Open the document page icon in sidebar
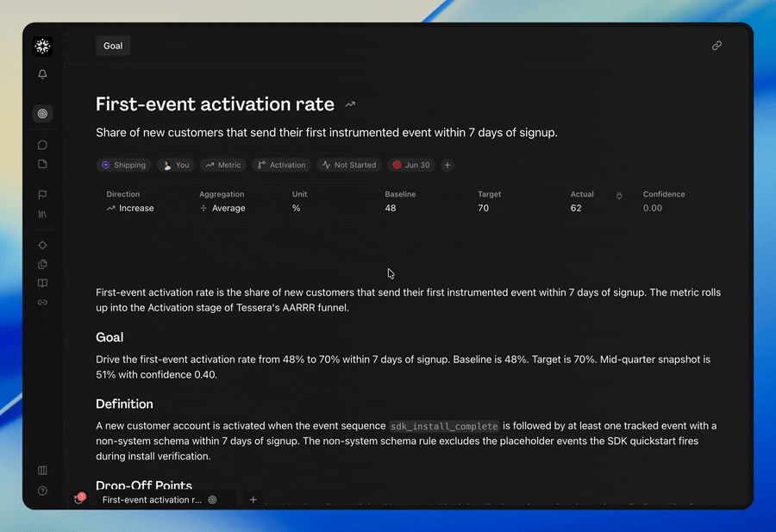Screen dimensions: 776x532 point(42,164)
